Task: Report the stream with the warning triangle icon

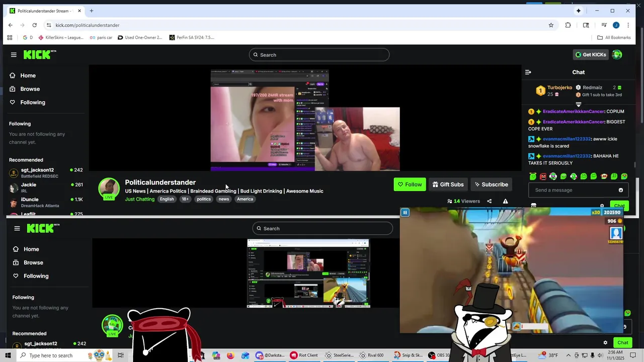Action: click(505, 201)
